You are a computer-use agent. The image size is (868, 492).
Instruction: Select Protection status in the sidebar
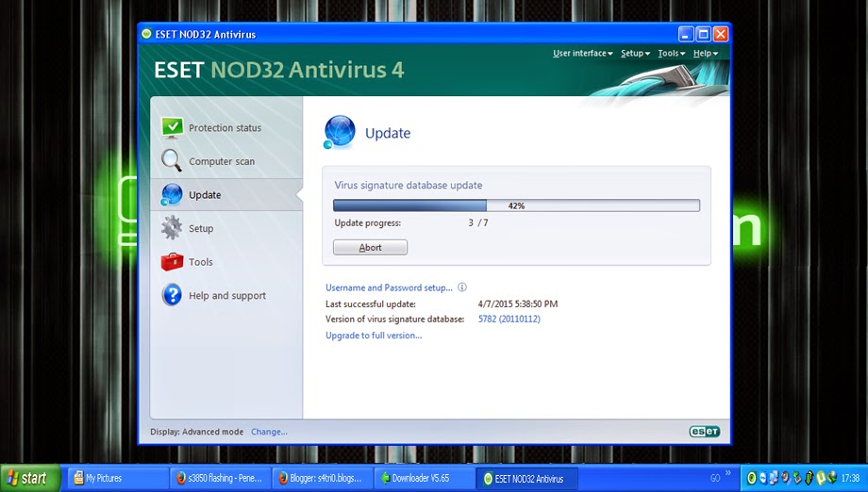tap(226, 127)
